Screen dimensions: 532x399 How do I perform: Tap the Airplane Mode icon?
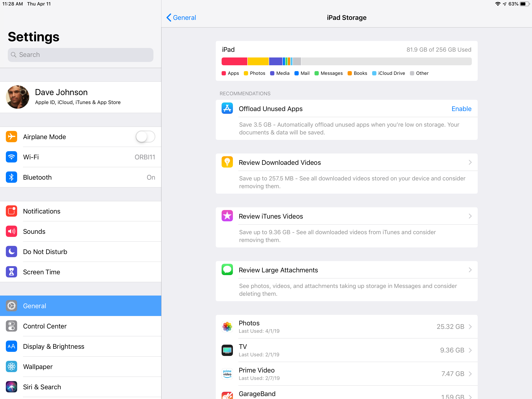pyautogui.click(x=11, y=137)
